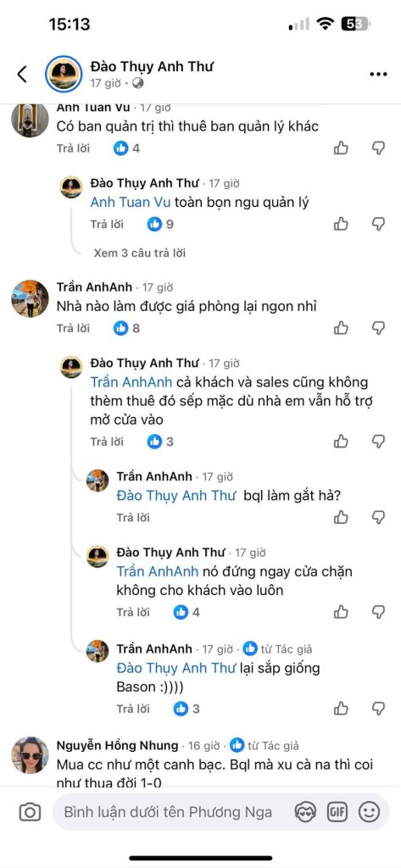Open Đào Thụy Anh Thư header profile picture

click(64, 74)
